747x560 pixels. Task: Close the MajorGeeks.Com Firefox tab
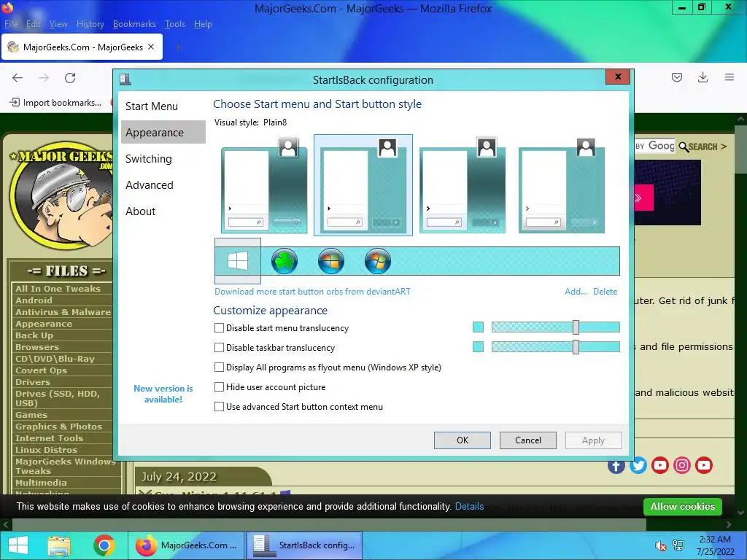151,47
